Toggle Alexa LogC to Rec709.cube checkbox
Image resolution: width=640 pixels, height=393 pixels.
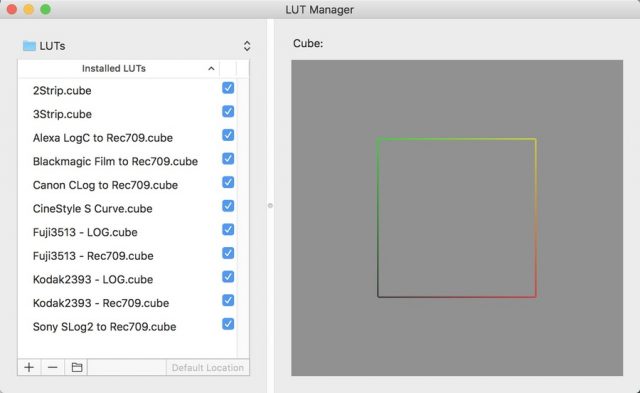point(228,135)
